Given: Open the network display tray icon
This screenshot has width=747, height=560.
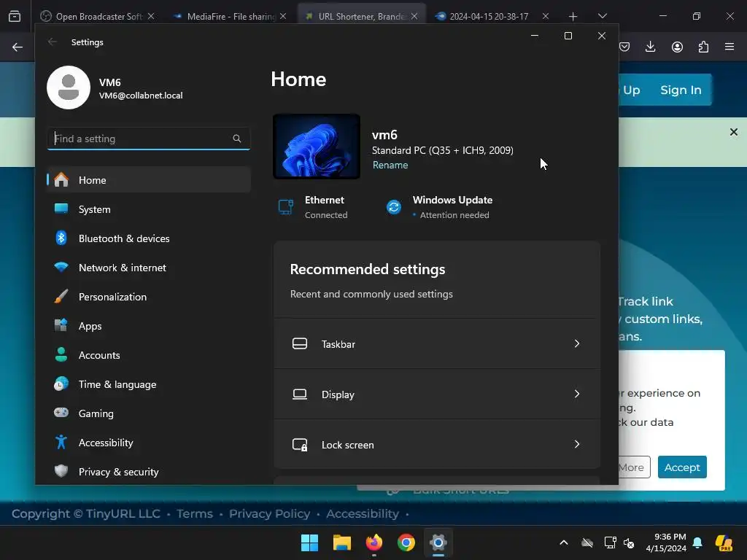Looking at the screenshot, I should coord(610,542).
